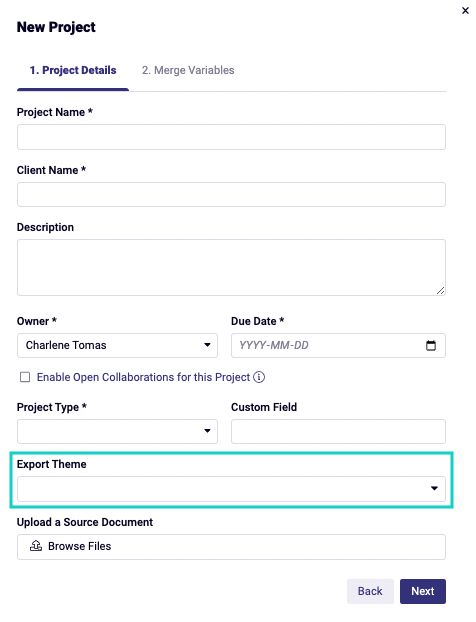Open the Due Date calendar picker icon
This screenshot has height=622, width=476.
[431, 346]
